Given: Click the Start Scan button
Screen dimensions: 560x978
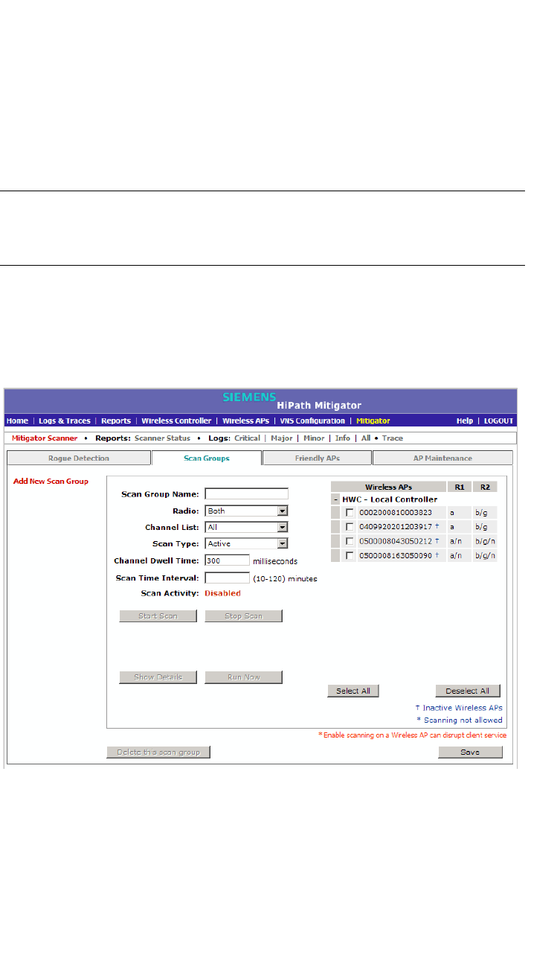Looking at the screenshot, I should pyautogui.click(x=158, y=616).
